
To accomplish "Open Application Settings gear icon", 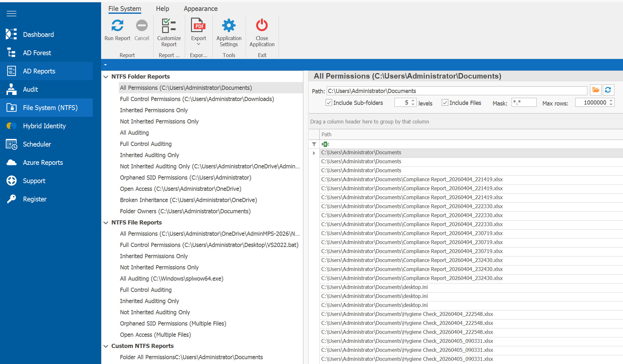I will 229,25.
